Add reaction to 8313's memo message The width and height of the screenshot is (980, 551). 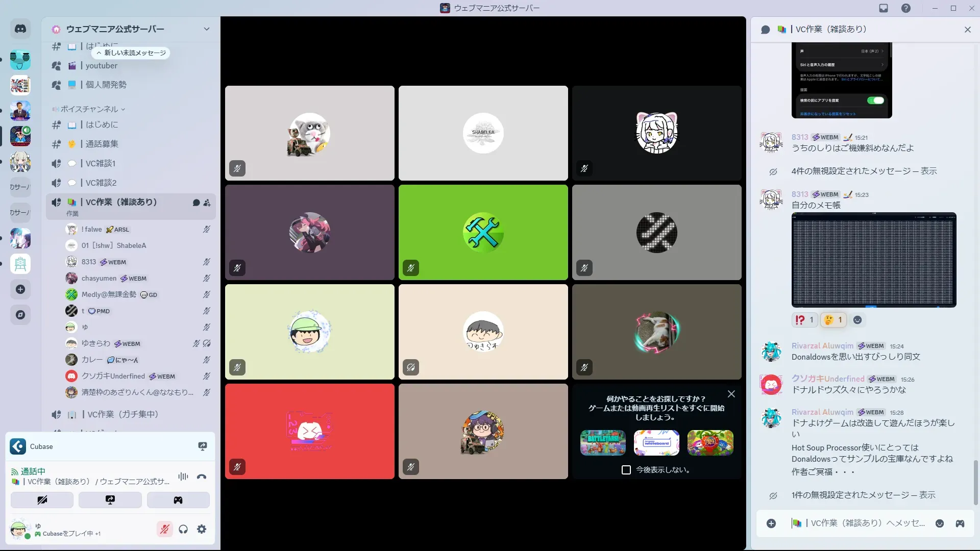click(857, 320)
